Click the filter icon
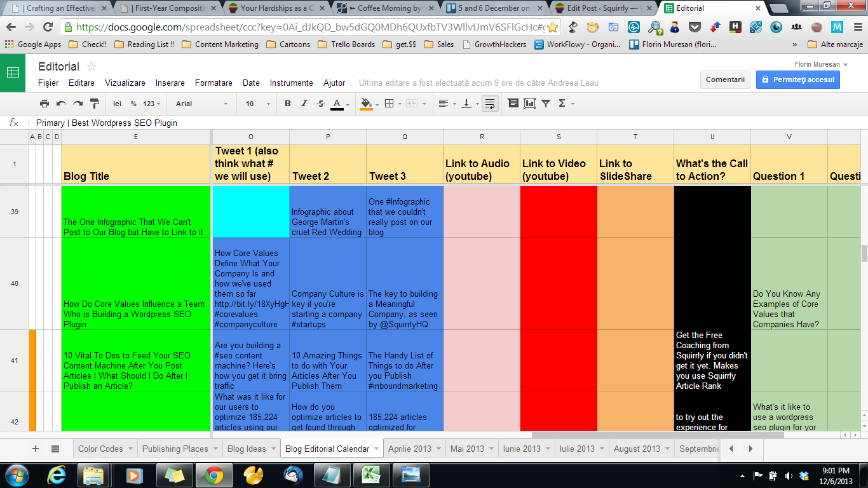 point(546,104)
